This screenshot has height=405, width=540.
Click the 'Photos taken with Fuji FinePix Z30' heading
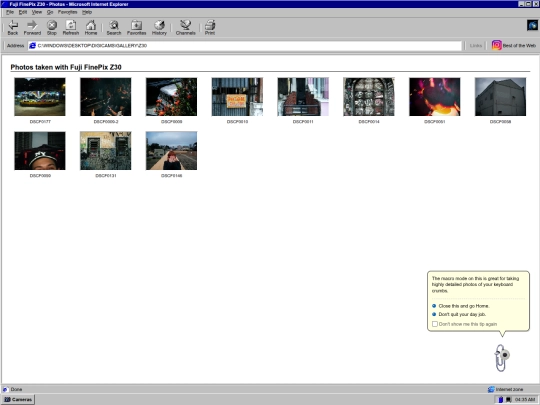[66, 67]
